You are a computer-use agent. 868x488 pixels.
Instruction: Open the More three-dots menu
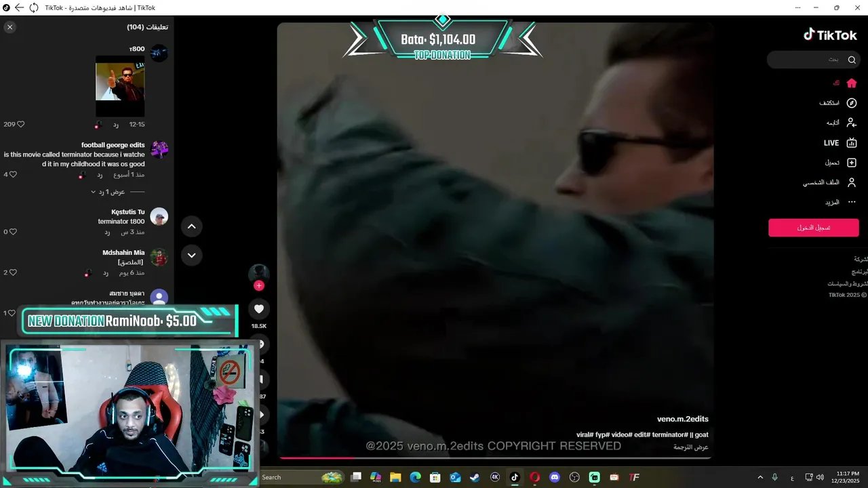[x=852, y=202]
